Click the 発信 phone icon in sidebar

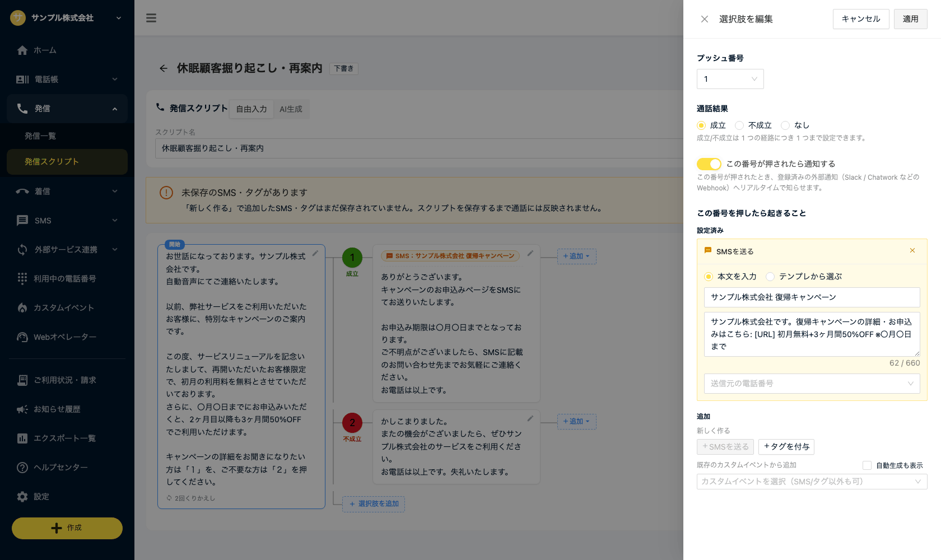pos(22,109)
